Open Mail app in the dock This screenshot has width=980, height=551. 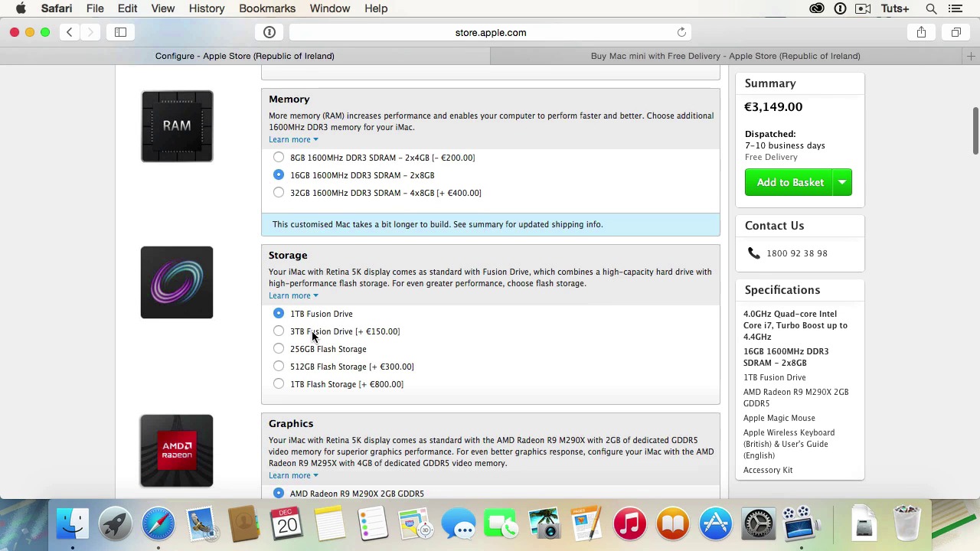pos(201,524)
